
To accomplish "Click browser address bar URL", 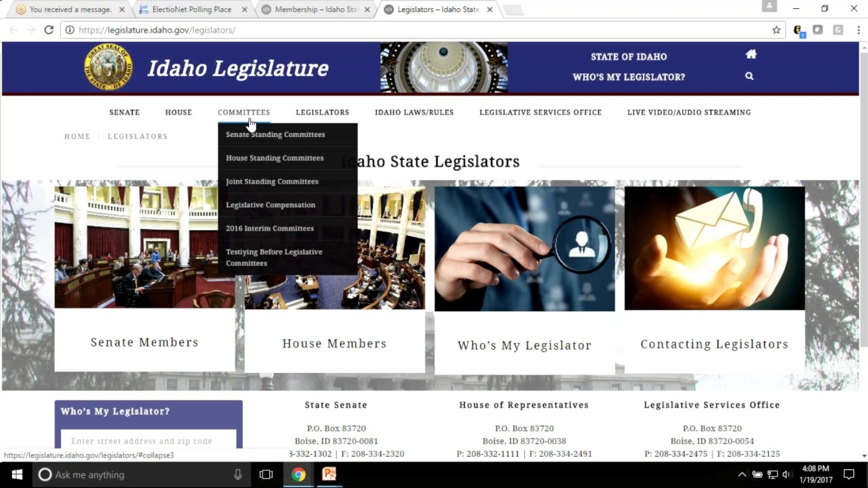I will [x=157, y=30].
